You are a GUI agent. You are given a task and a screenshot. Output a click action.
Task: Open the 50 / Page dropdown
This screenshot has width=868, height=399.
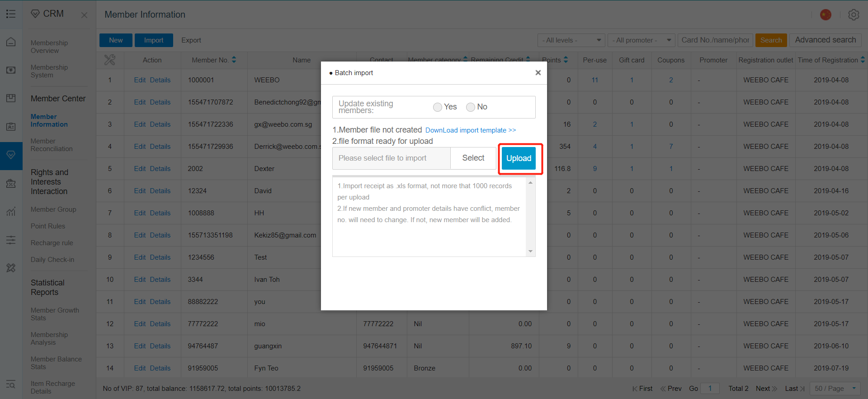[x=835, y=389]
